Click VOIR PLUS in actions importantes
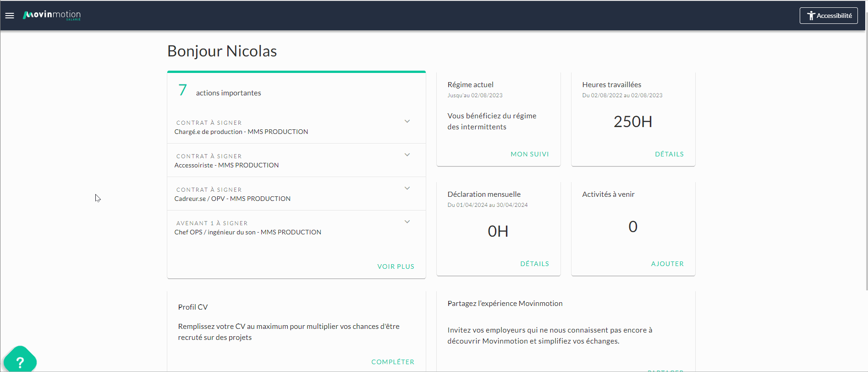 tap(396, 267)
